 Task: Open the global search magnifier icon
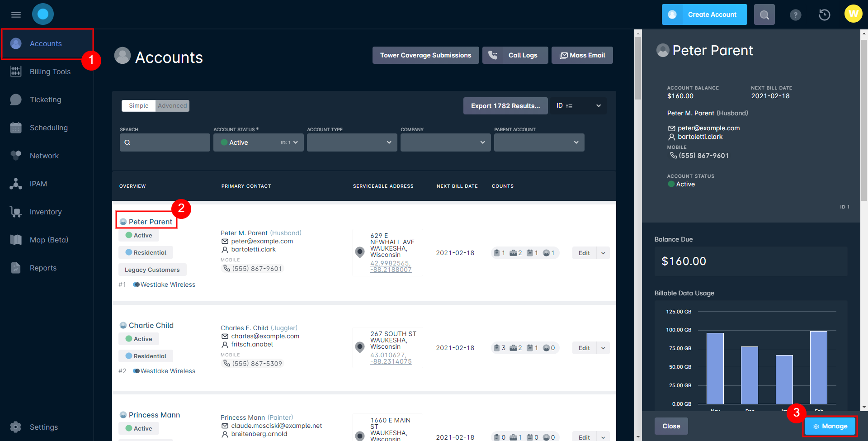(764, 14)
